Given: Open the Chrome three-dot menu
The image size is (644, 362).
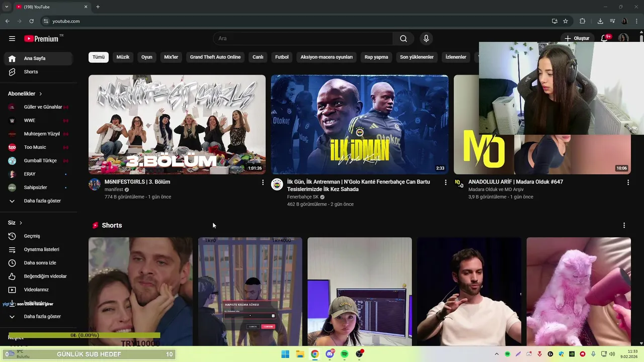Looking at the screenshot, I should pos(637,21).
